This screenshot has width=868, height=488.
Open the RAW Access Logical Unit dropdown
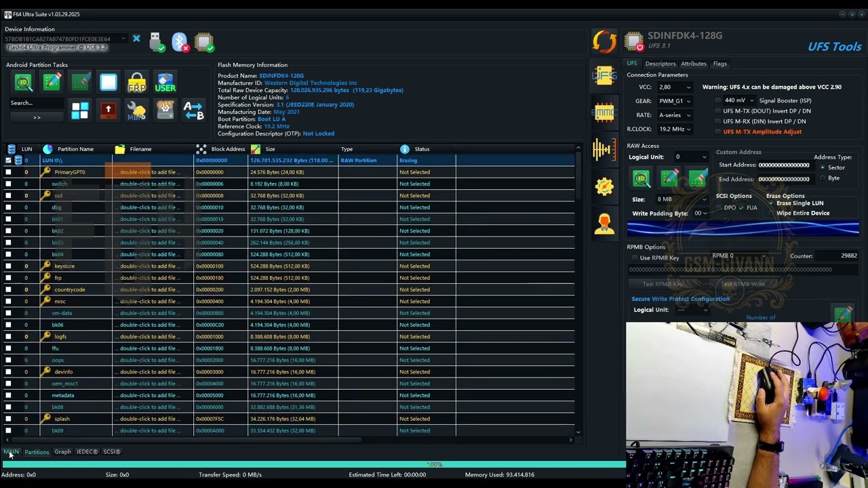click(x=691, y=157)
